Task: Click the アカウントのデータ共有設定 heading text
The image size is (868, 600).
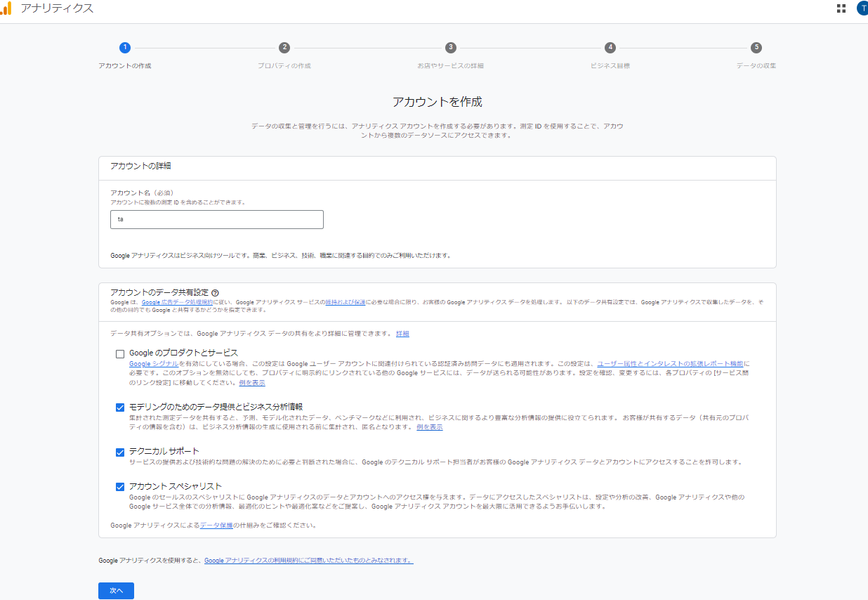Action: (159, 293)
